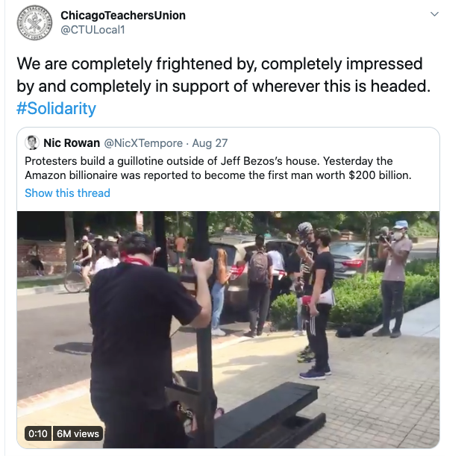Play the guillotine protest video

click(228, 329)
